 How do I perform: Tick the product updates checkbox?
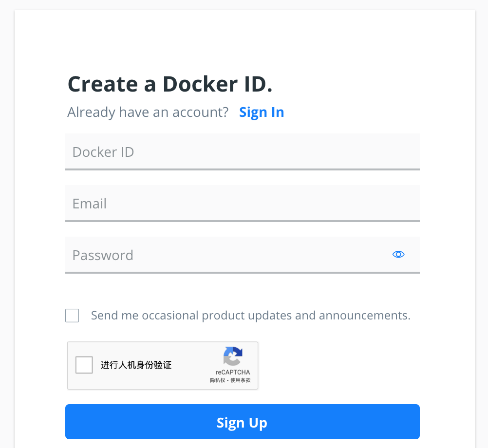coord(72,316)
